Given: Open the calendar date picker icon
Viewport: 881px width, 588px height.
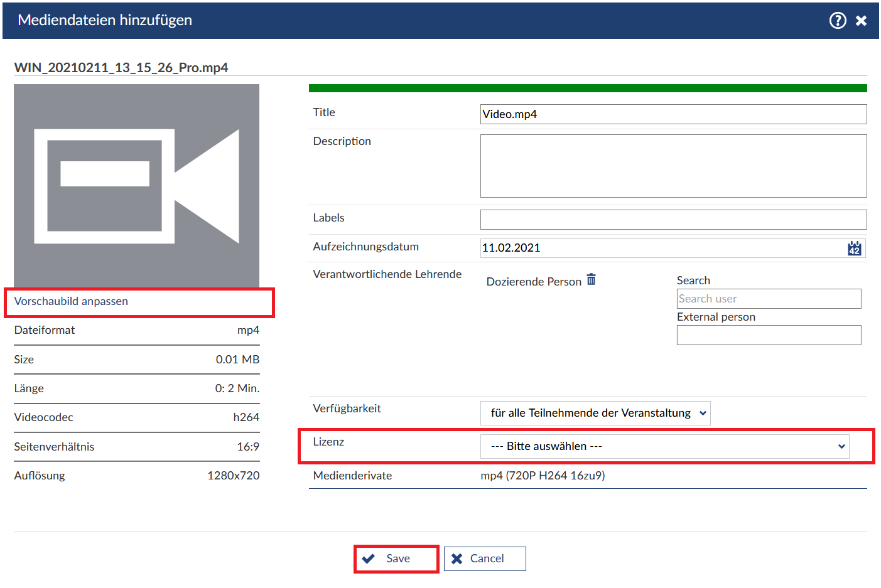Looking at the screenshot, I should 854,248.
